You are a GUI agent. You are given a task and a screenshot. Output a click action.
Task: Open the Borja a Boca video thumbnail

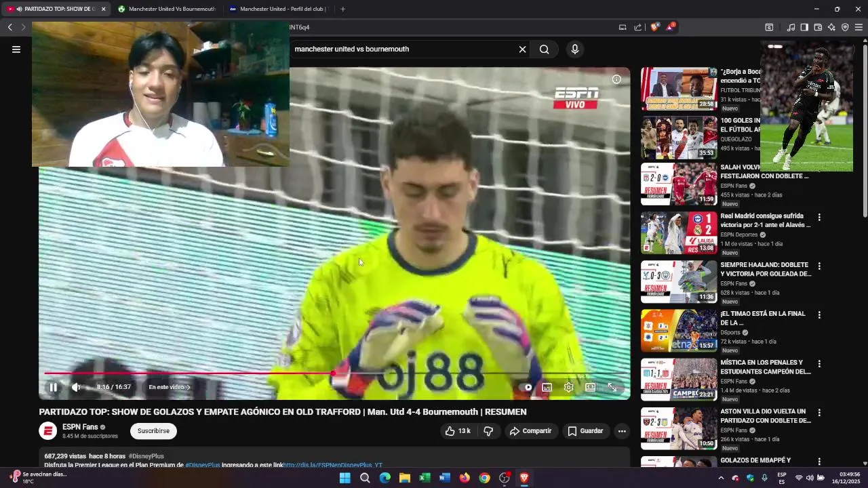point(679,89)
